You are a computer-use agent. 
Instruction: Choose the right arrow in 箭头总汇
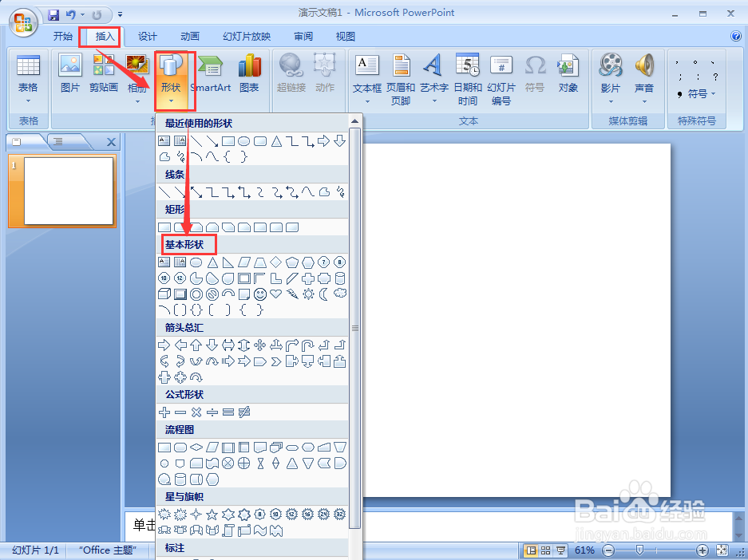164,345
